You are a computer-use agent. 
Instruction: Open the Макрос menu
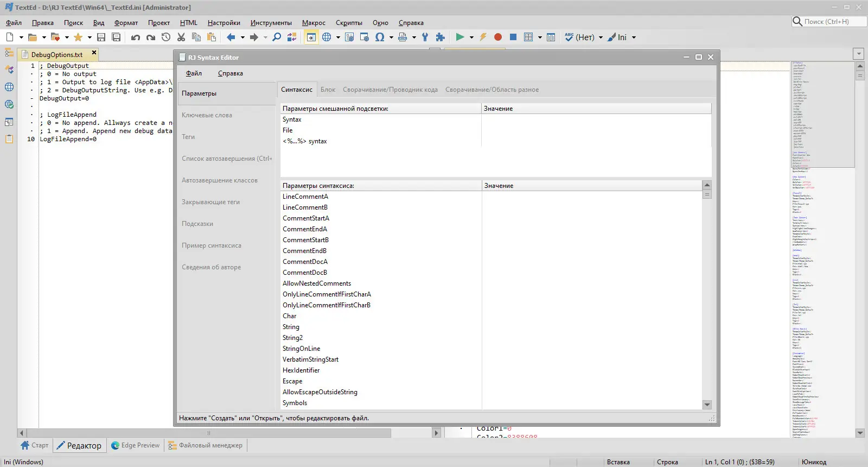[x=314, y=23]
